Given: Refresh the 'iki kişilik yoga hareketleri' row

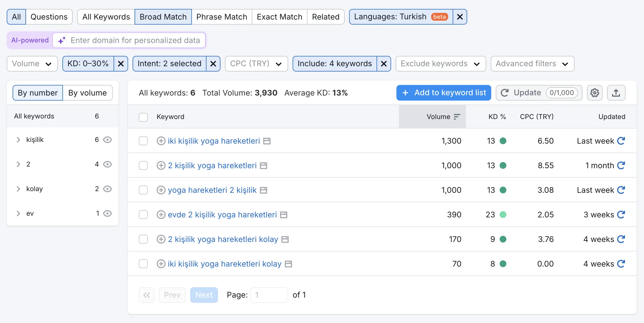Looking at the screenshot, I should coord(621,141).
